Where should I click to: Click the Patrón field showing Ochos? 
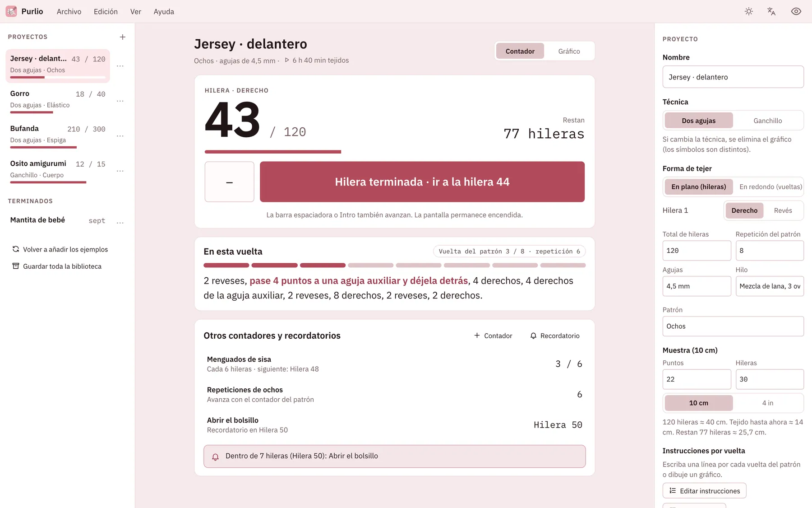733,326
